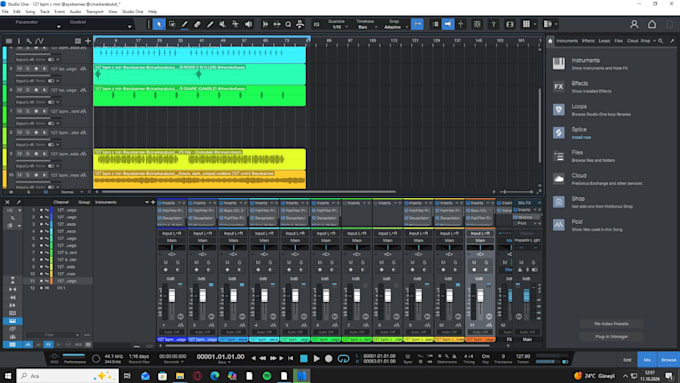
Task: Mute track 5 in arrangement
Action: [19, 69]
